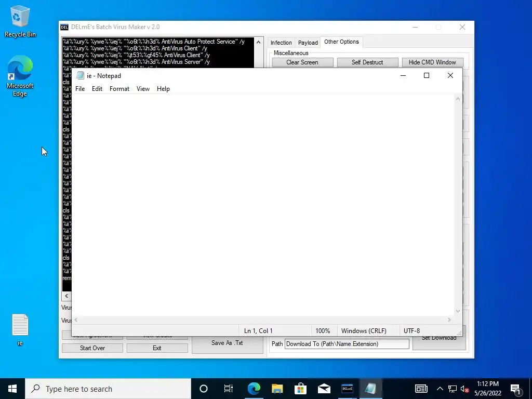This screenshot has height=399, width=532.
Task: Click the Download To path input field
Action: point(347,344)
